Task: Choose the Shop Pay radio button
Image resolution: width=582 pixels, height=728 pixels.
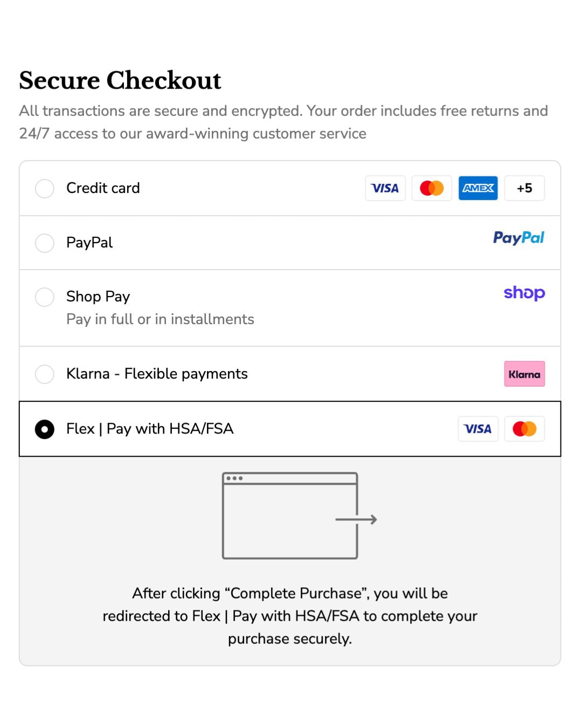Action: click(45, 297)
